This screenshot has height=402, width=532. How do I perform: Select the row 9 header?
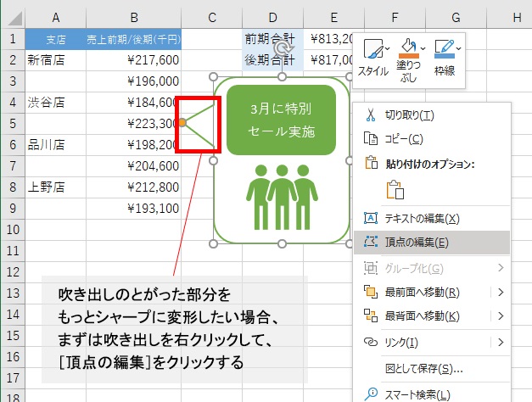tap(12, 207)
